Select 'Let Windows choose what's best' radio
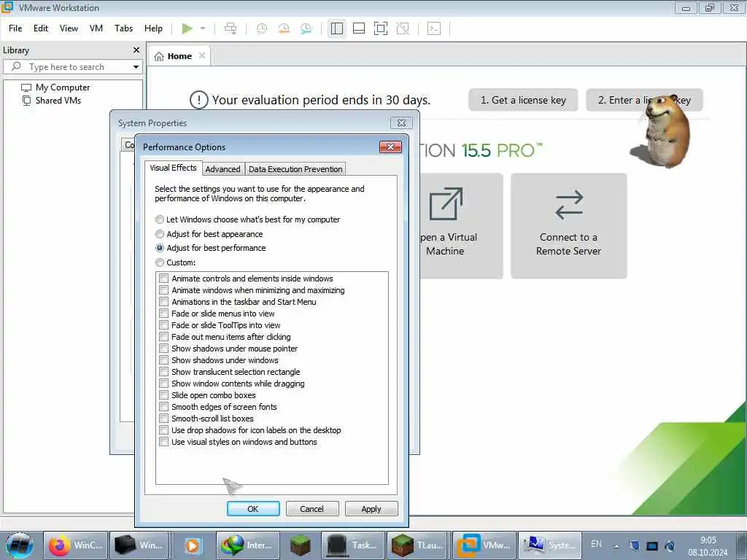This screenshot has width=747, height=560. click(160, 219)
